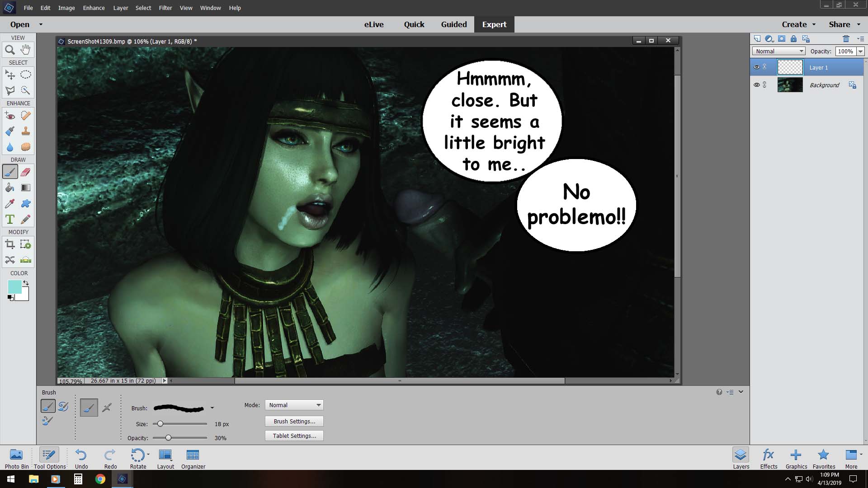Select the Smart Brush tool
The height and width of the screenshot is (488, 868).
point(10,131)
